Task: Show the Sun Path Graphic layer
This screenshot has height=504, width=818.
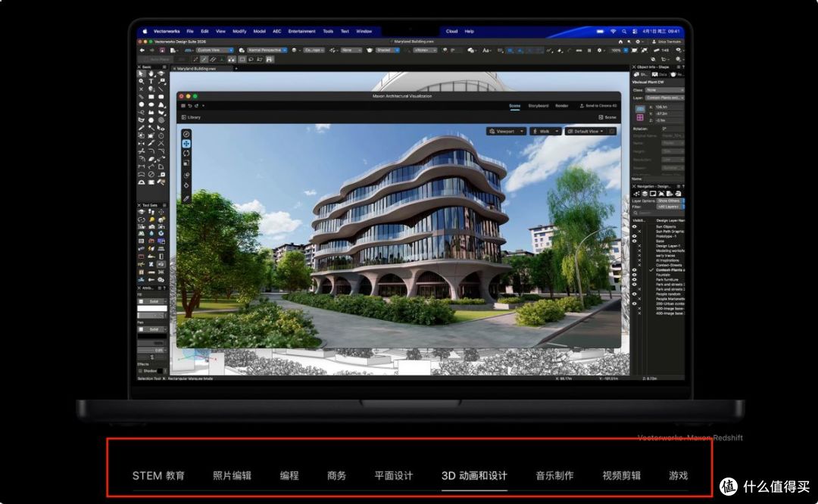Action: click(x=639, y=232)
